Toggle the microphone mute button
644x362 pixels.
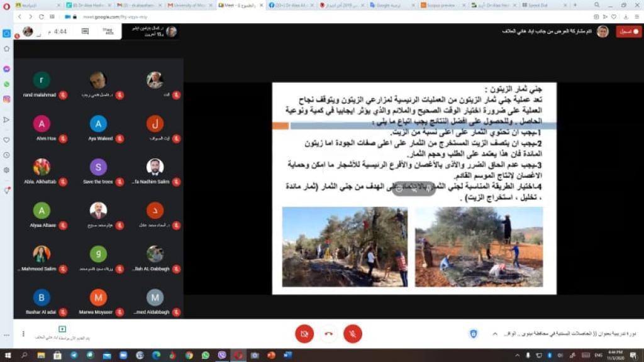353,334
